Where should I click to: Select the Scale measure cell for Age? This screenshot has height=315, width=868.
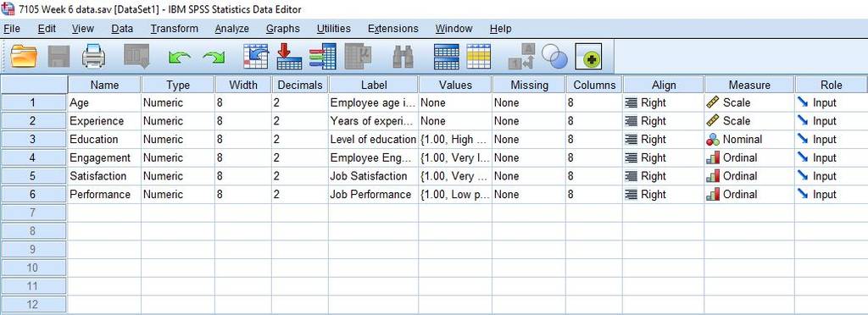click(x=749, y=102)
